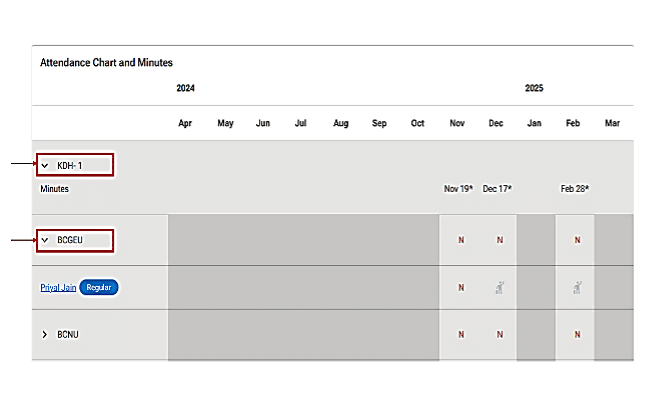Collapse the KDH-1 section
The height and width of the screenshot is (404, 672).
[45, 165]
